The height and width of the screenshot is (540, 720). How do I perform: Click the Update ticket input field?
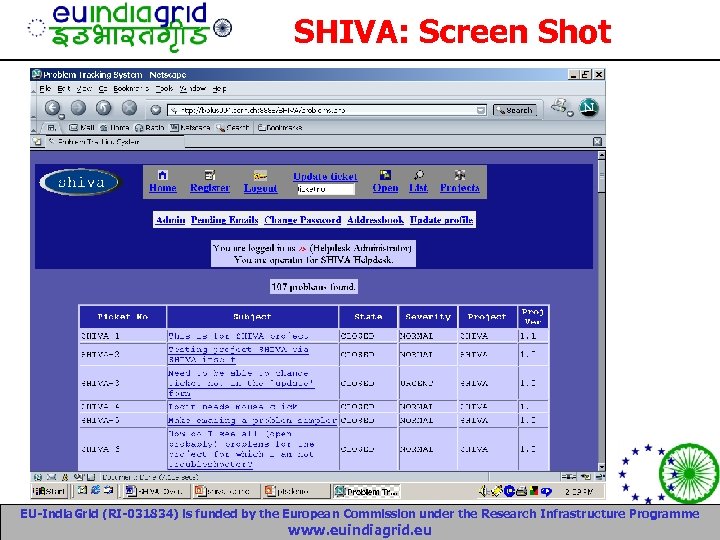(x=326, y=189)
